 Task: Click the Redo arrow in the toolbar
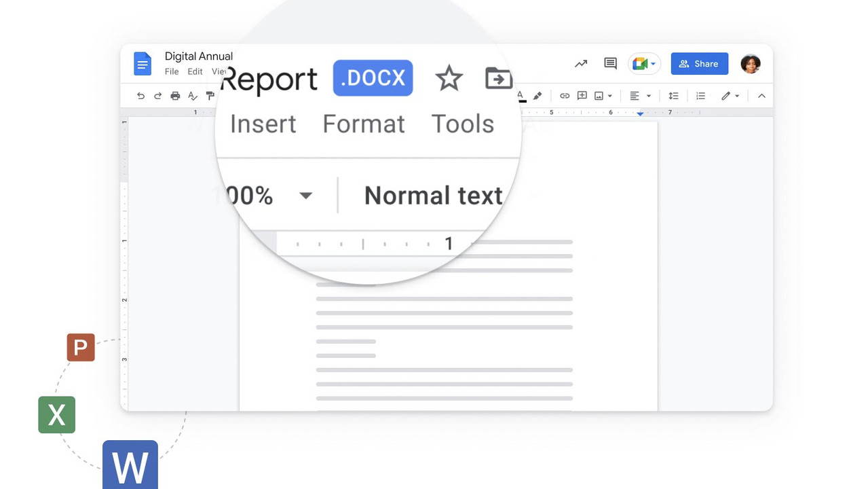coord(158,96)
